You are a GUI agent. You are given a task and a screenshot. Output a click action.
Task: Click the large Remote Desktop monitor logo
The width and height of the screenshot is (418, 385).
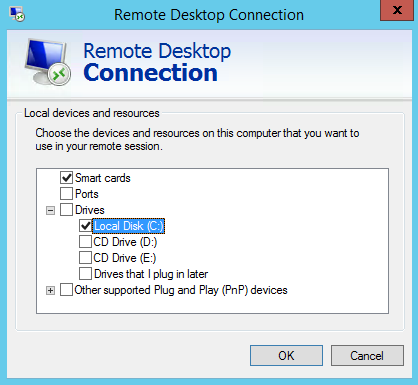[48, 62]
